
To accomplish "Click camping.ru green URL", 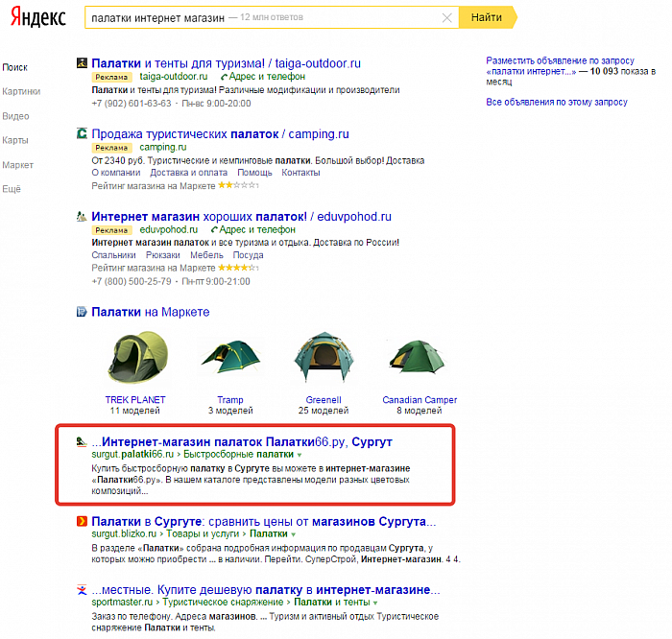I will click(163, 148).
